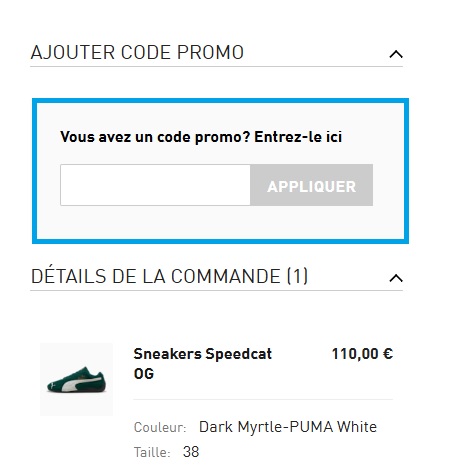Open the green Speedcat shoe thumbnail

76,379
